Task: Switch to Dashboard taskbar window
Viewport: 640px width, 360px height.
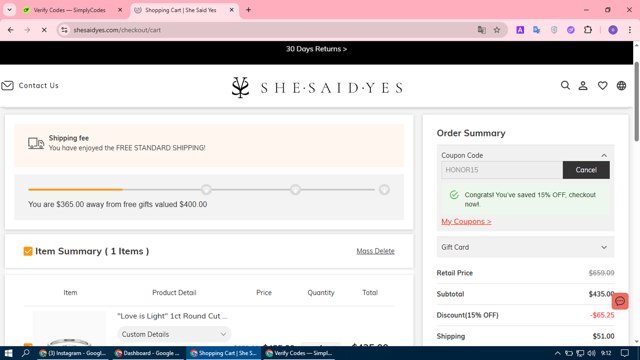Action: pos(148,353)
